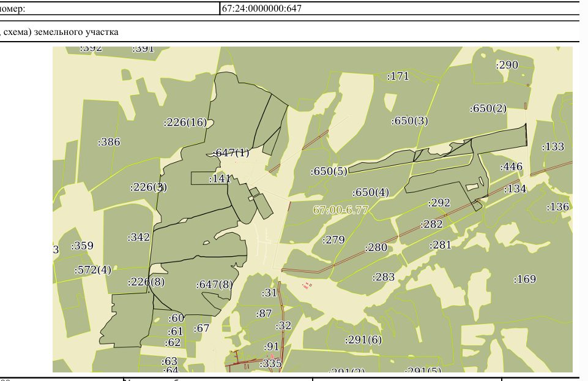Click parcel label :226(16)
This screenshot has width=588, height=381.
185,123
